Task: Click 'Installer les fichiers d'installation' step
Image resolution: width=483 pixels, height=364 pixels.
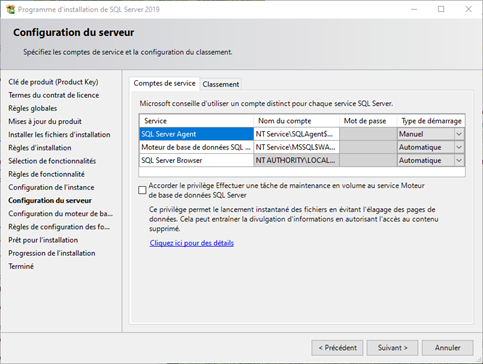Action: tap(59, 135)
